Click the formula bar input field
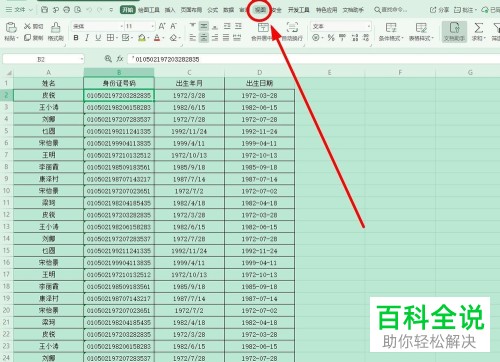Image resolution: width=500 pixels, height=362 pixels. (313, 59)
